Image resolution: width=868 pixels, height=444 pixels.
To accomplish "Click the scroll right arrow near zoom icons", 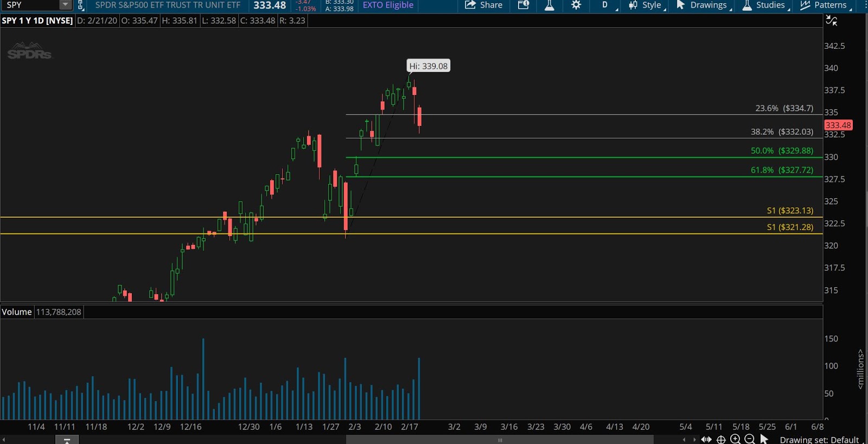I will (694, 440).
